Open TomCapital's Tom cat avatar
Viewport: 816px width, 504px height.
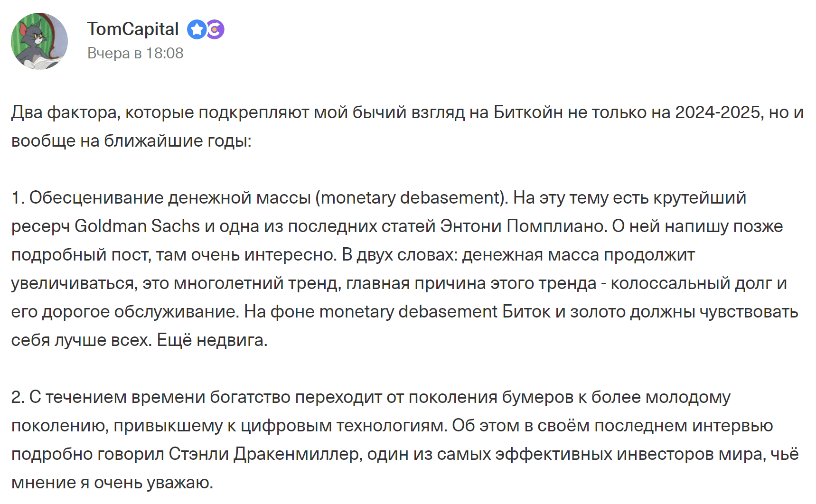39,41
